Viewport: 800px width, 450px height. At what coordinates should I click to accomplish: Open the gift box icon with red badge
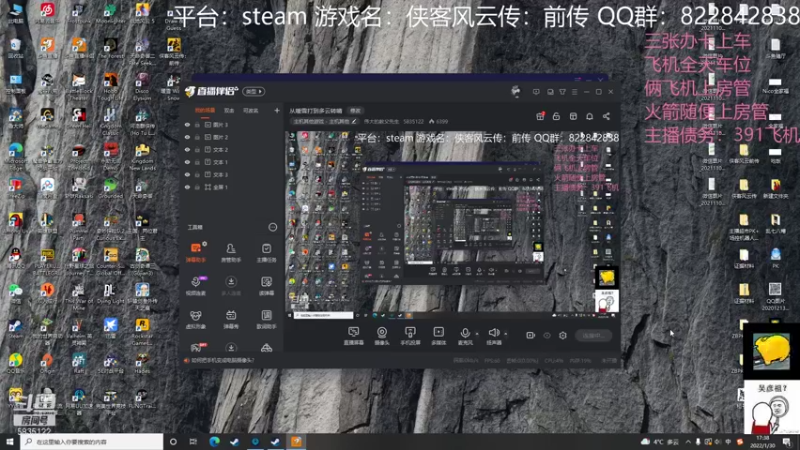coord(540,116)
